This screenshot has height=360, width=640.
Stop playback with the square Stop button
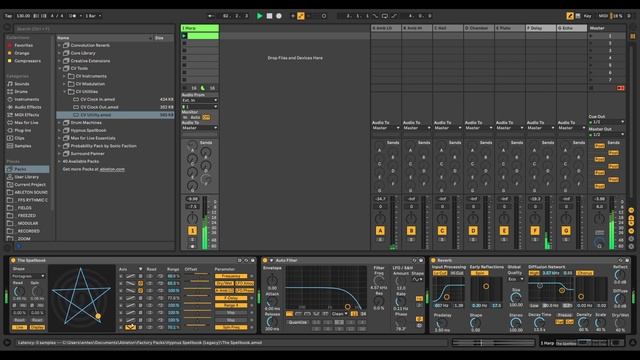tap(269, 16)
